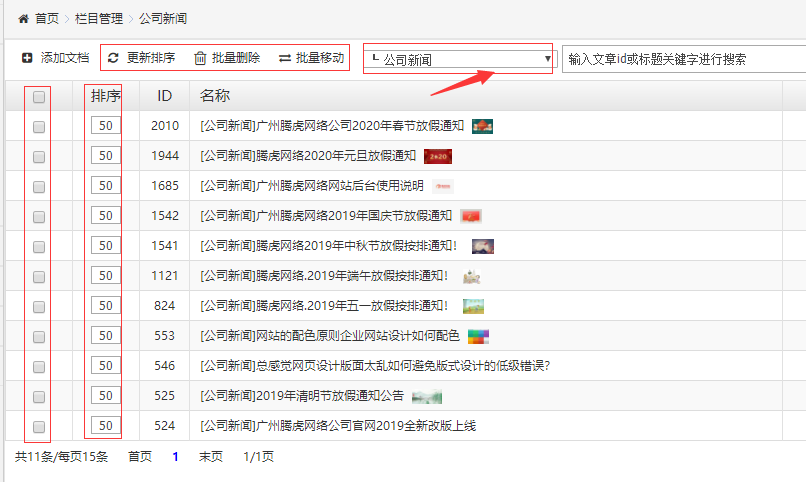Viewport: 806px width, 482px height.
Task: Click the add document plus icon
Action: pos(27,59)
